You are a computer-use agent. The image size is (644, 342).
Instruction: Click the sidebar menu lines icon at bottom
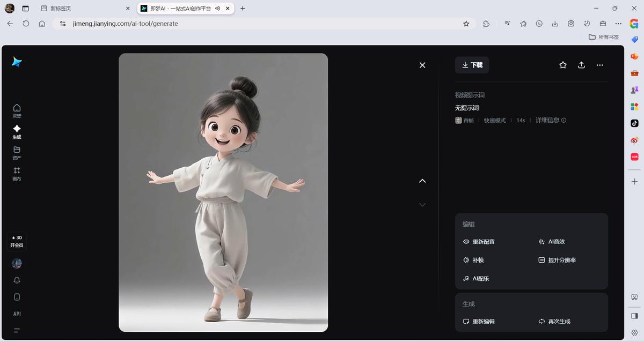[17, 330]
